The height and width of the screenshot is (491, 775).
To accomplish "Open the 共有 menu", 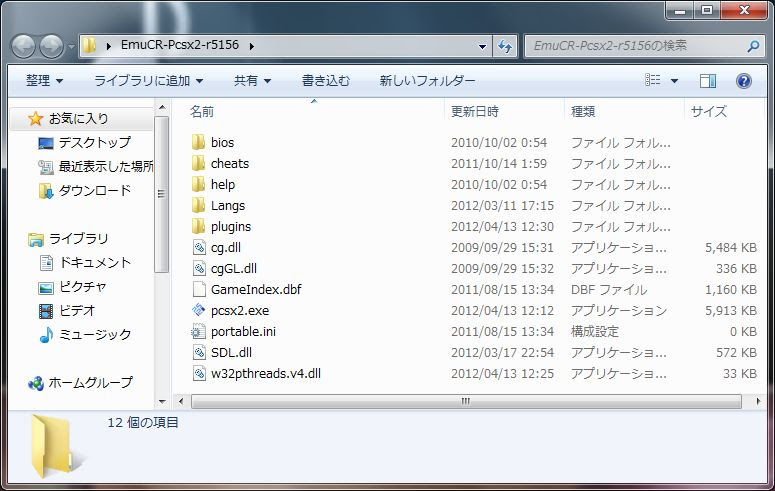I will coord(252,80).
